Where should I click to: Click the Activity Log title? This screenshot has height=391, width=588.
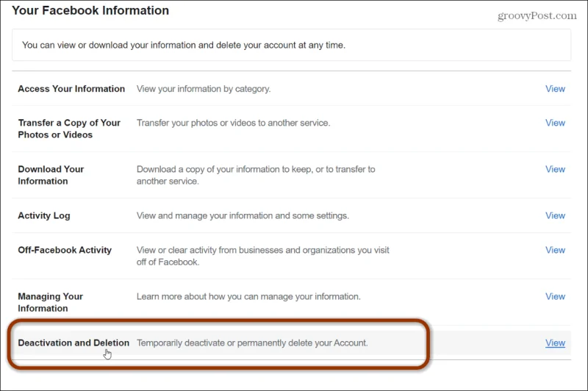pos(44,216)
